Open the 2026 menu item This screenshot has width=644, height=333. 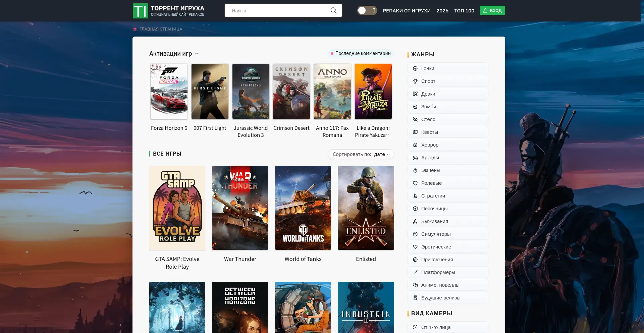click(x=442, y=11)
